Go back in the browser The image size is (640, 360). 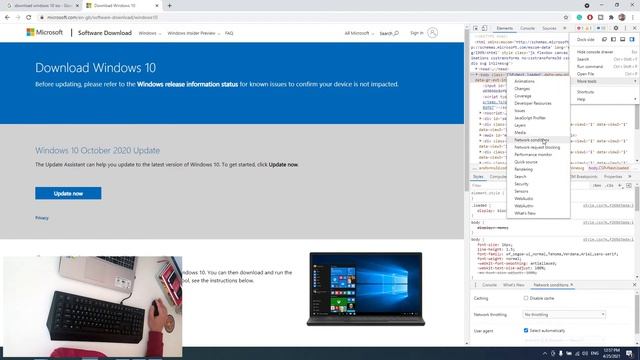tap(7, 18)
